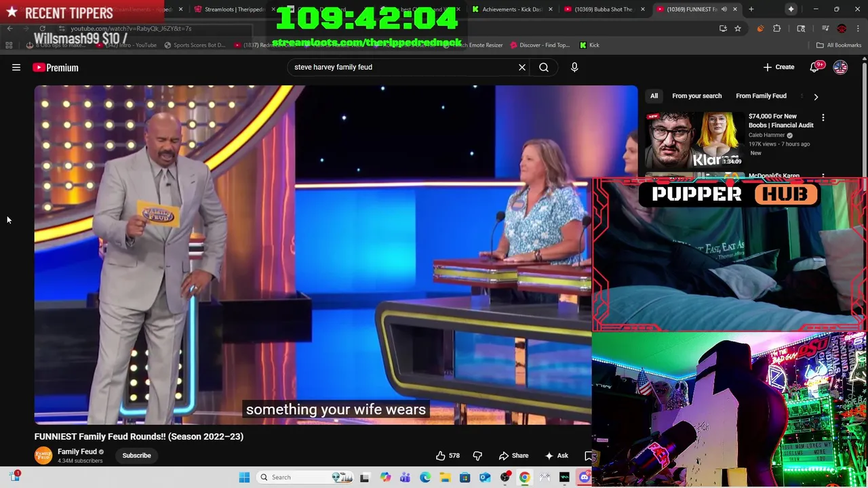Open taskbar widgets icon with notification badge
This screenshot has width=868, height=488.
point(15,476)
